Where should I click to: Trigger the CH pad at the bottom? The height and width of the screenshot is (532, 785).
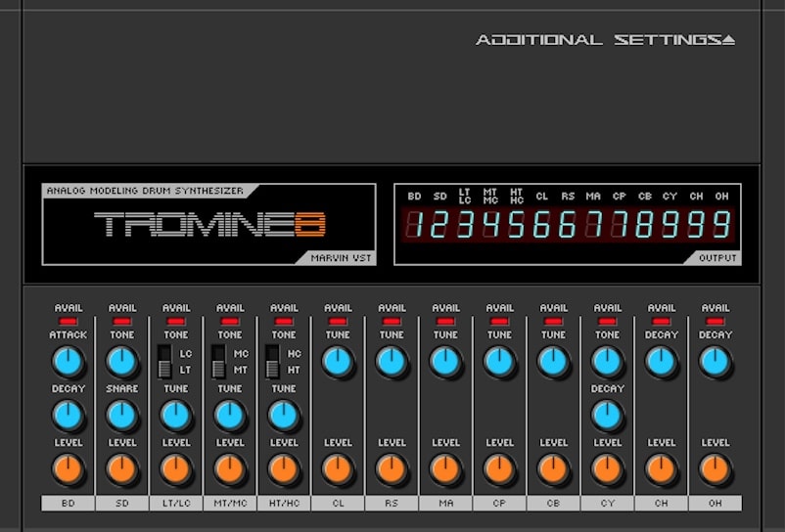pos(662,503)
